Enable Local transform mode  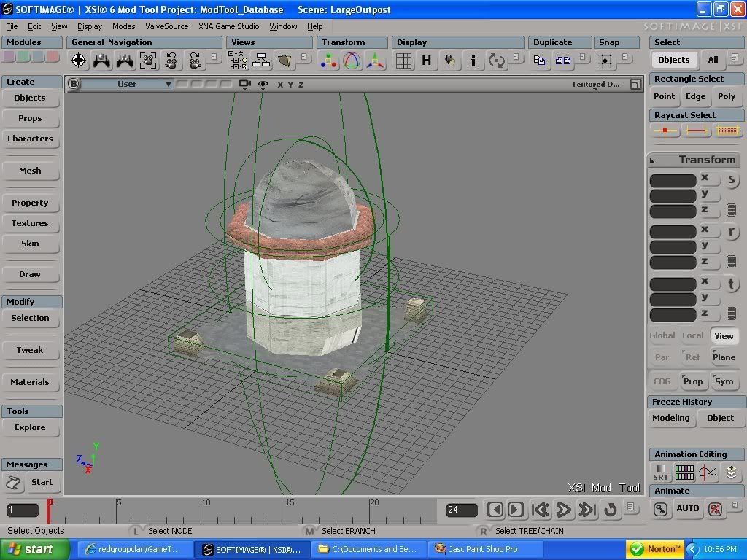click(693, 335)
